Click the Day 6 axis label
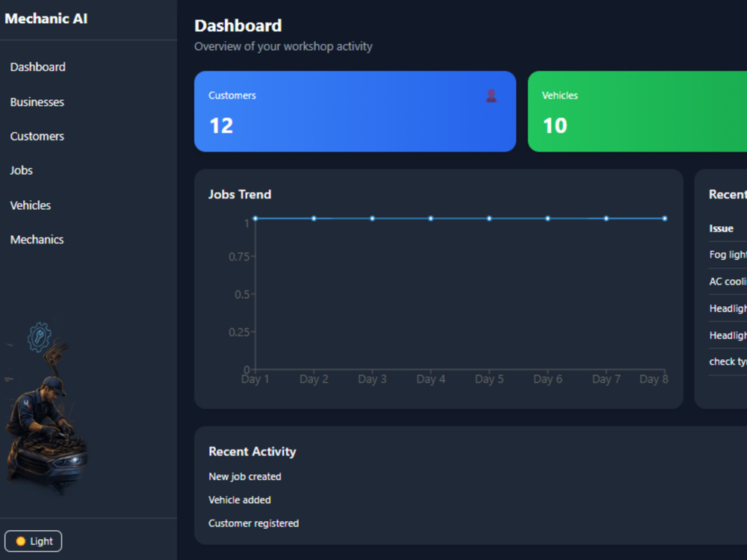The height and width of the screenshot is (560, 747). pyautogui.click(x=548, y=379)
